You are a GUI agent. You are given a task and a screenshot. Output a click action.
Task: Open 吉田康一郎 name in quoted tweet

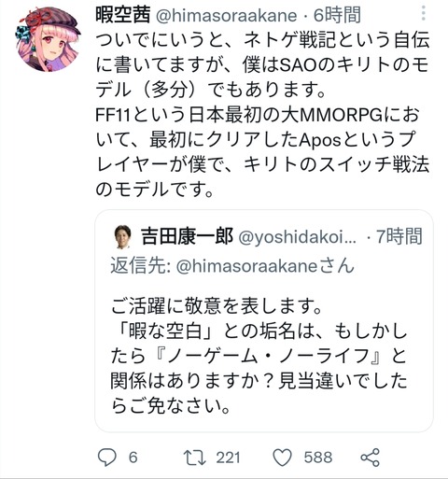[187, 236]
